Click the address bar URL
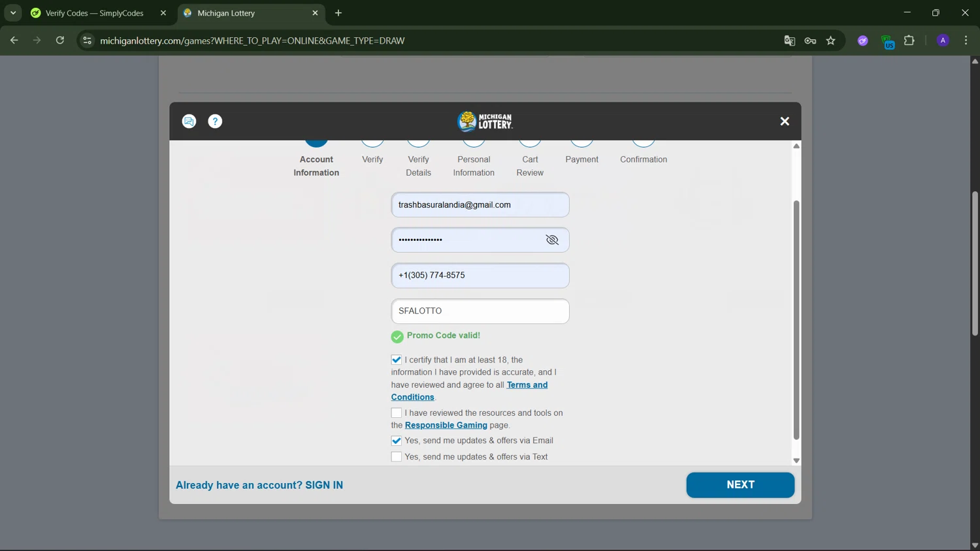This screenshot has width=980, height=551. click(x=252, y=40)
